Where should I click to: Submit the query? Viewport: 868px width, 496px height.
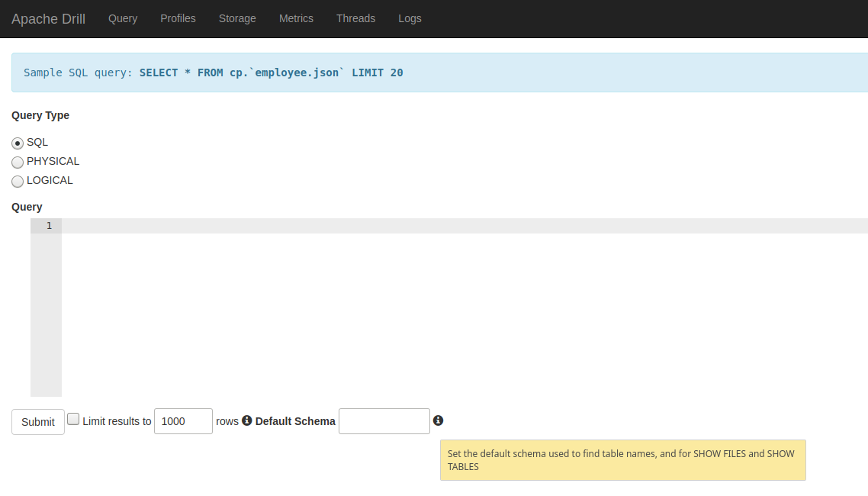(x=37, y=422)
